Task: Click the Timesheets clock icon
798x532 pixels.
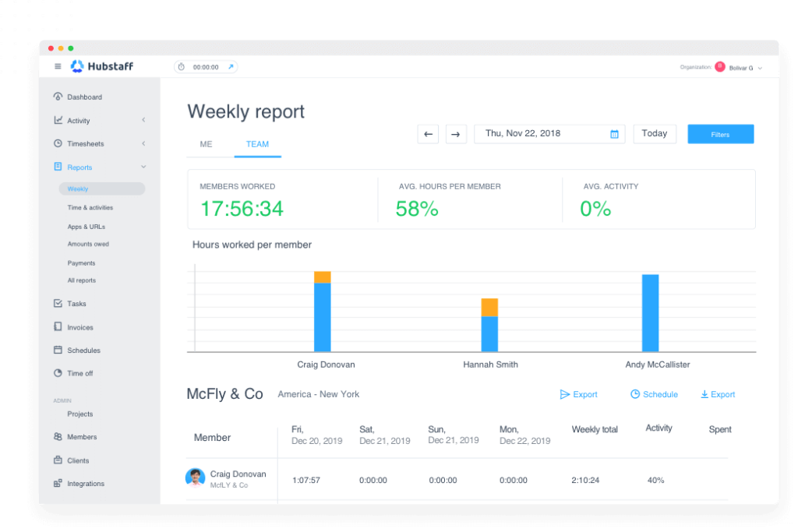Action: point(58,143)
